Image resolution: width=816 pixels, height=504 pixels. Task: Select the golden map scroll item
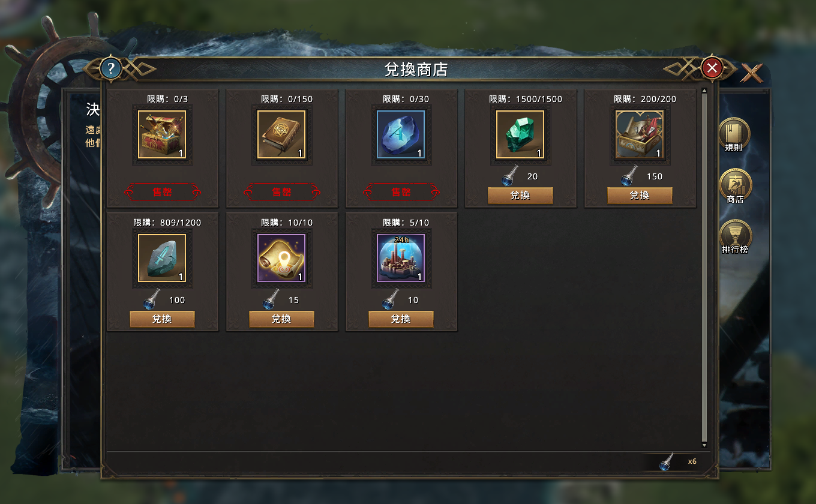pyautogui.click(x=281, y=258)
